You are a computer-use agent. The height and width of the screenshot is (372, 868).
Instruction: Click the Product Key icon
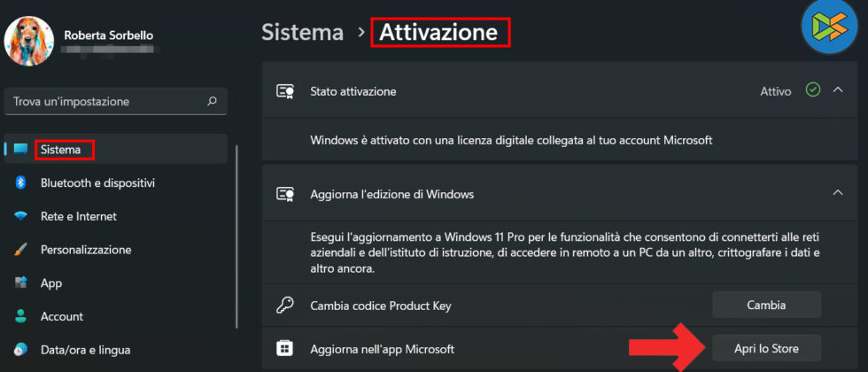(285, 306)
